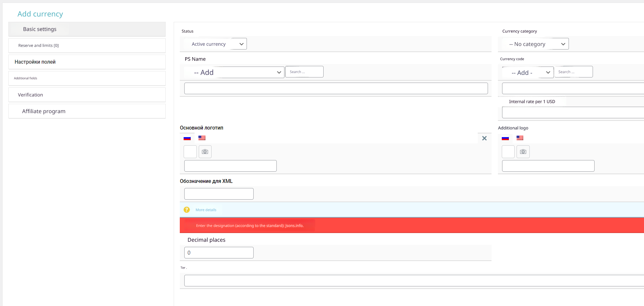644x306 pixels.
Task: Open the Currency code Add dropdown
Action: (528, 73)
